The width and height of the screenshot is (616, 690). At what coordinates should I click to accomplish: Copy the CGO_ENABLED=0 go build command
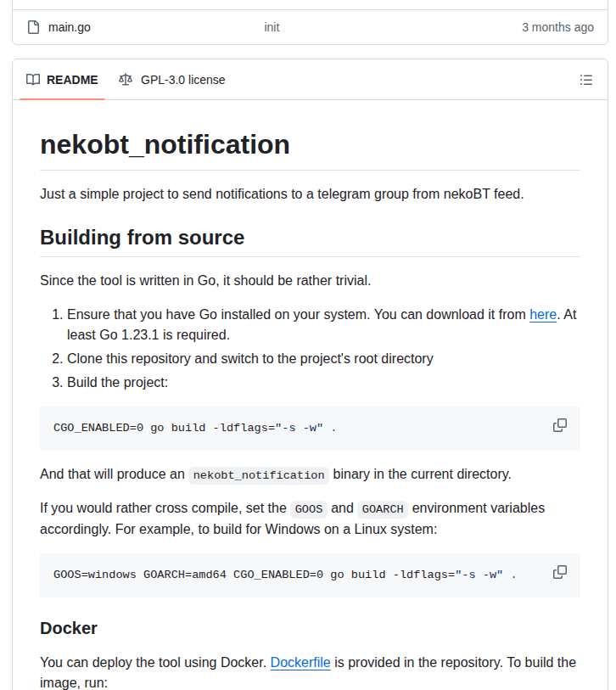560,425
